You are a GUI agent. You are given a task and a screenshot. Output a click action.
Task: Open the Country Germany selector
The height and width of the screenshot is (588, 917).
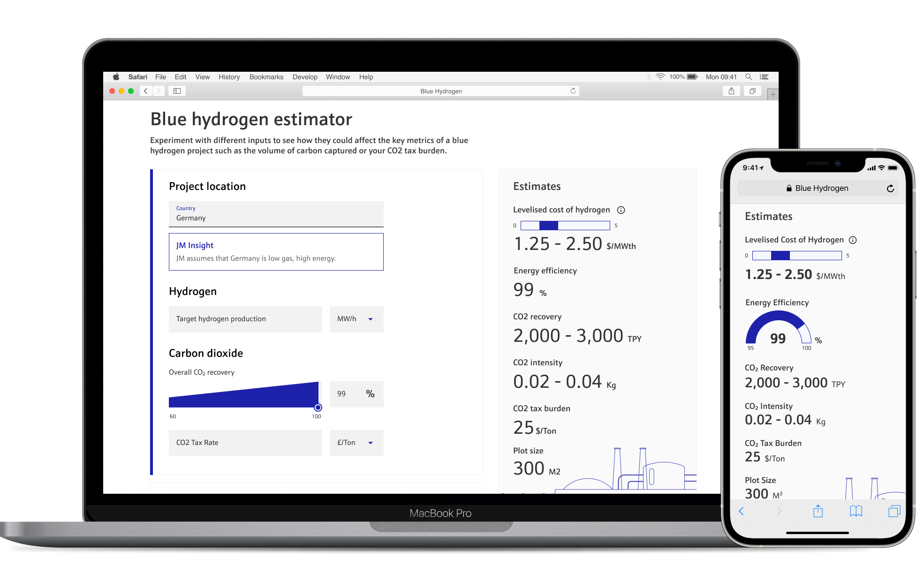[x=276, y=214]
